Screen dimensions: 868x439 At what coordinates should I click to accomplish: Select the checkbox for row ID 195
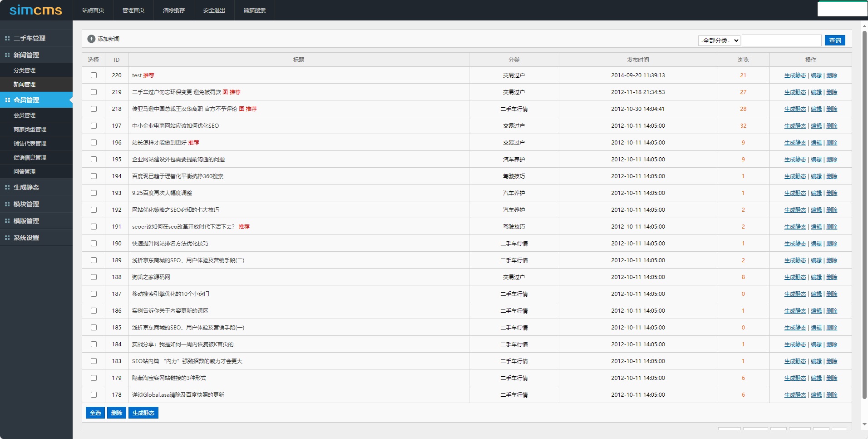(x=94, y=160)
